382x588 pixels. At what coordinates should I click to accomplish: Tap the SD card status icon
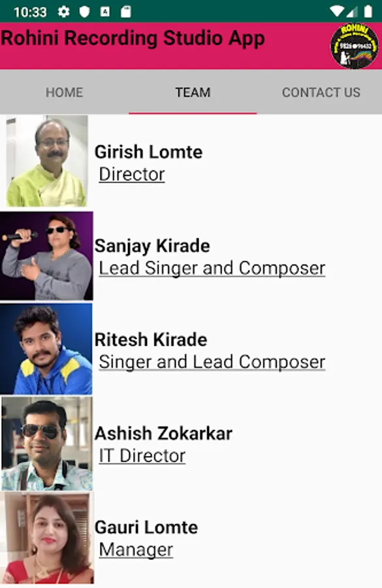(x=126, y=12)
